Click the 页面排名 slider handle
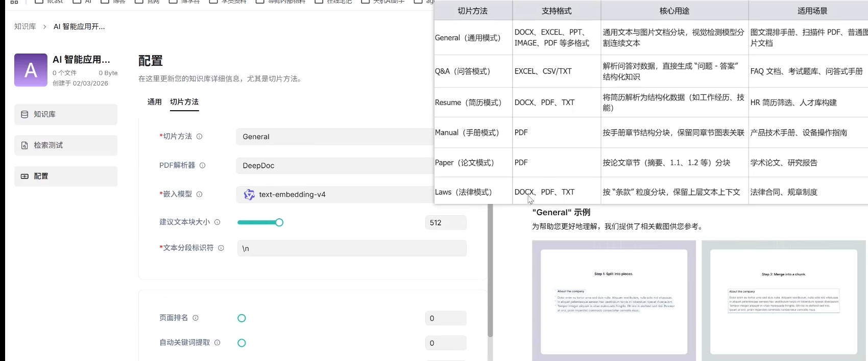The image size is (868, 361). (x=242, y=318)
